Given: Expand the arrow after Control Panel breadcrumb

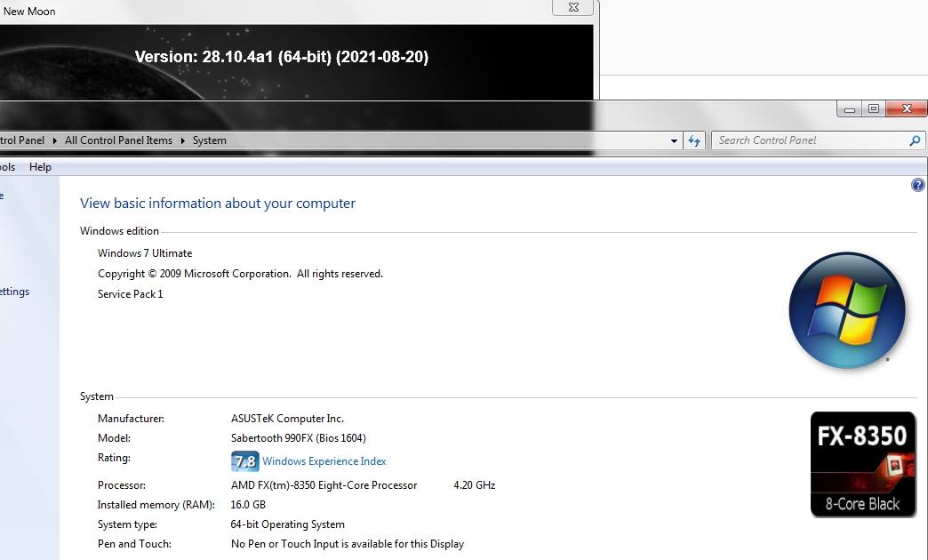Looking at the screenshot, I should (54, 140).
